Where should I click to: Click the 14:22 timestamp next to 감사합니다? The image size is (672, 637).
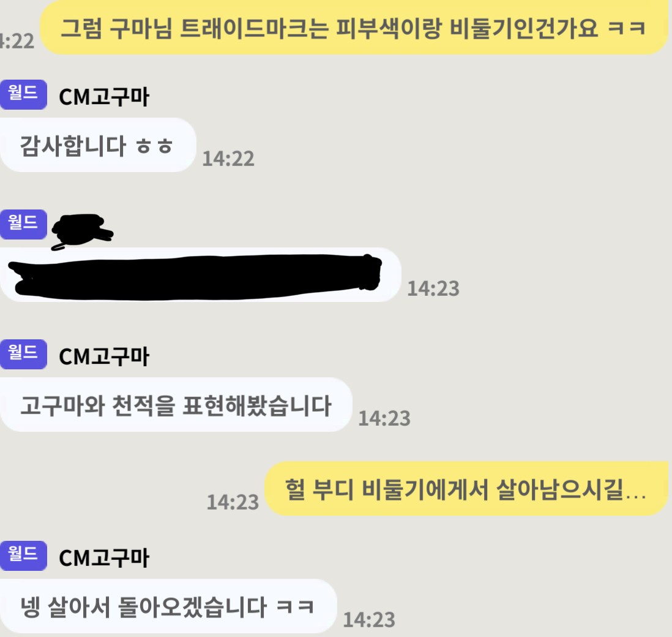pos(228,159)
